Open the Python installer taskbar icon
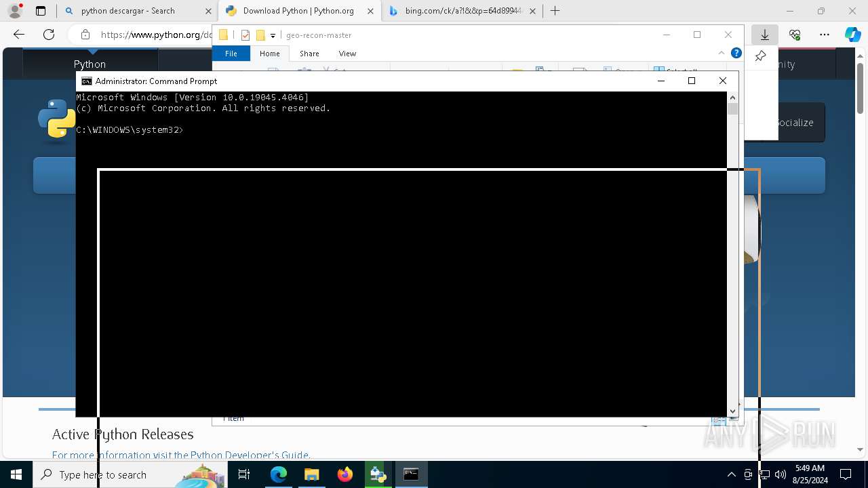 click(378, 474)
